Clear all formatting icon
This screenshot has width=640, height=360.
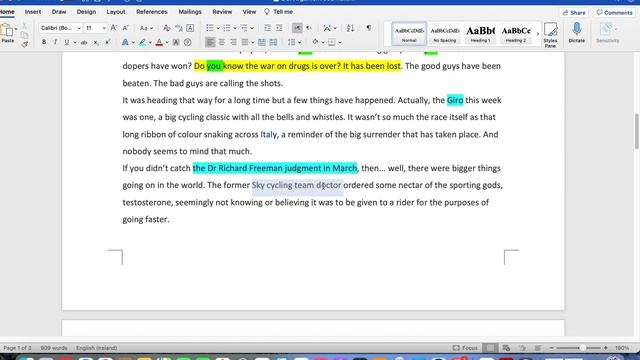point(167,28)
